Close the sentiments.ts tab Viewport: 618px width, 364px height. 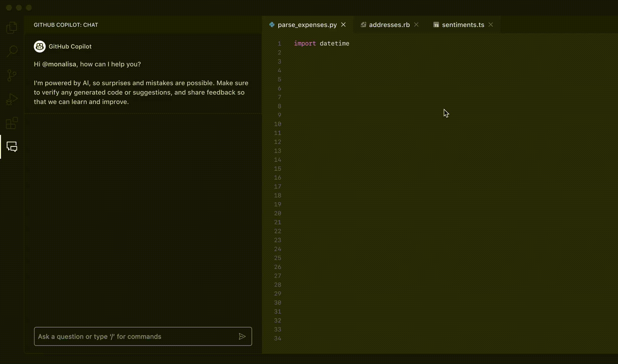point(491,25)
